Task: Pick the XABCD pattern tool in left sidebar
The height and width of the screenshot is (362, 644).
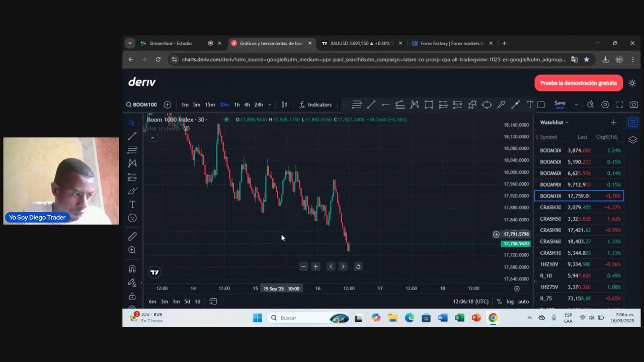Action: (x=132, y=163)
